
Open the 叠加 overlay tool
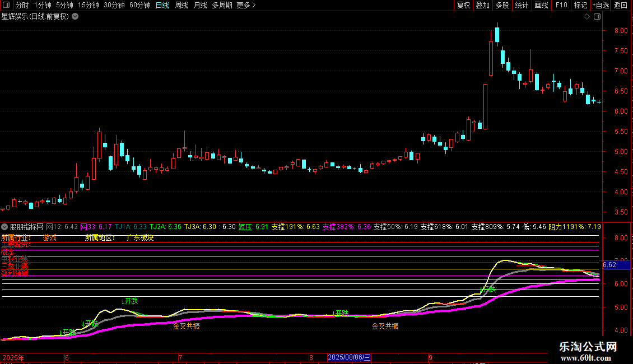pyautogui.click(x=482, y=6)
